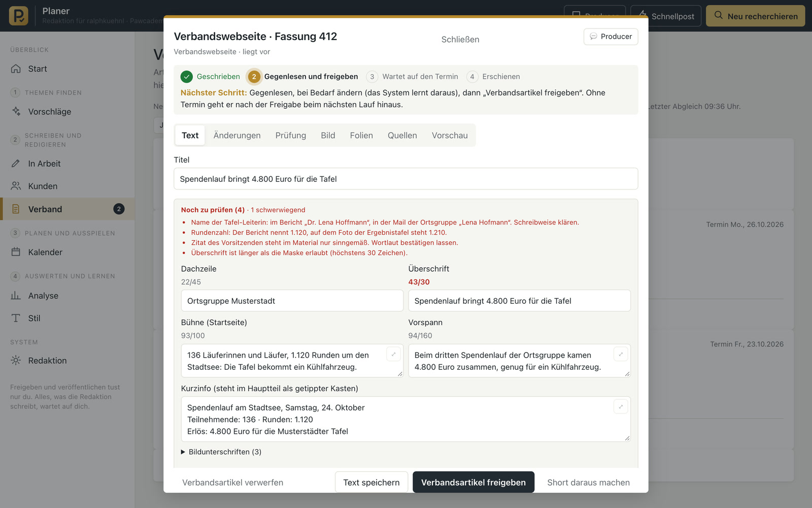Click the Gegenlesen und freigeben step

[302, 77]
